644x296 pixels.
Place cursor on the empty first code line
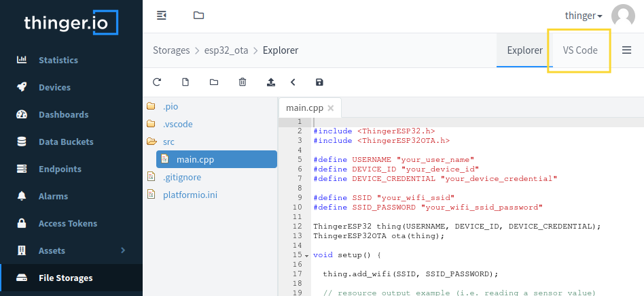coord(478,122)
